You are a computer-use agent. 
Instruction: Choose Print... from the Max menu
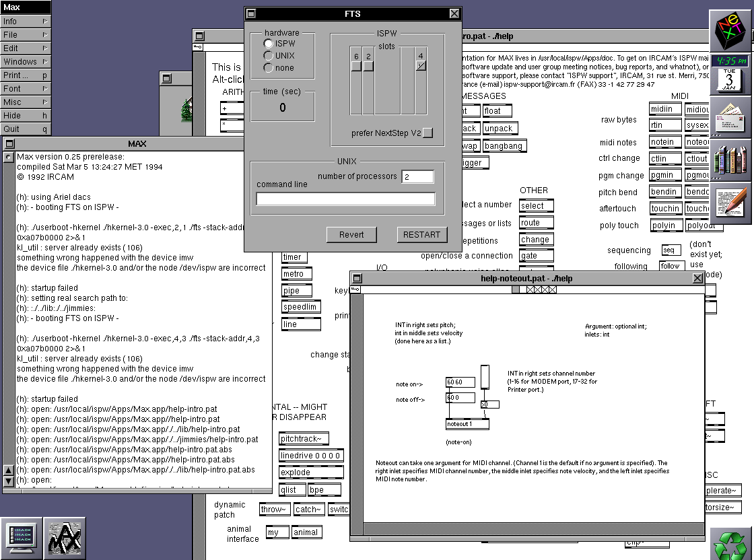26,75
